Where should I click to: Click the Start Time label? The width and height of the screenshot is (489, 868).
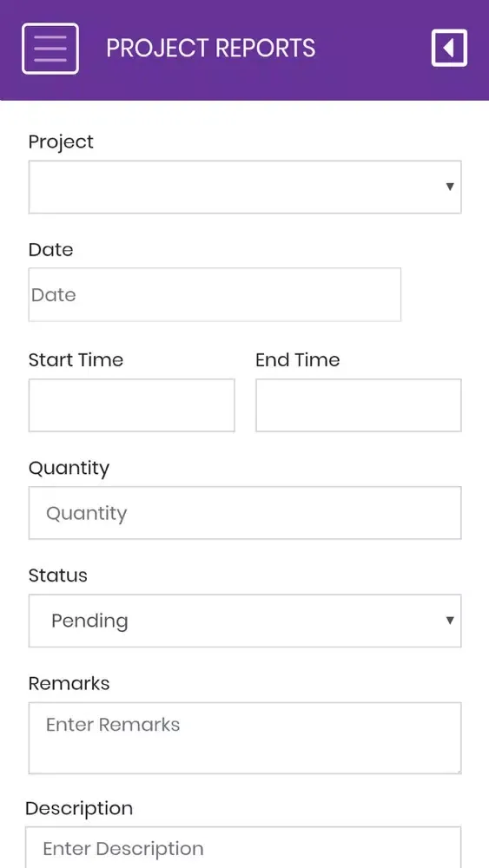coord(76,360)
